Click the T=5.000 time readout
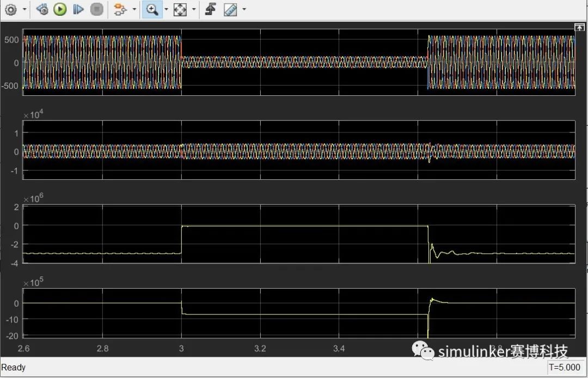Screen dimensions: 588x378 (565, 367)
